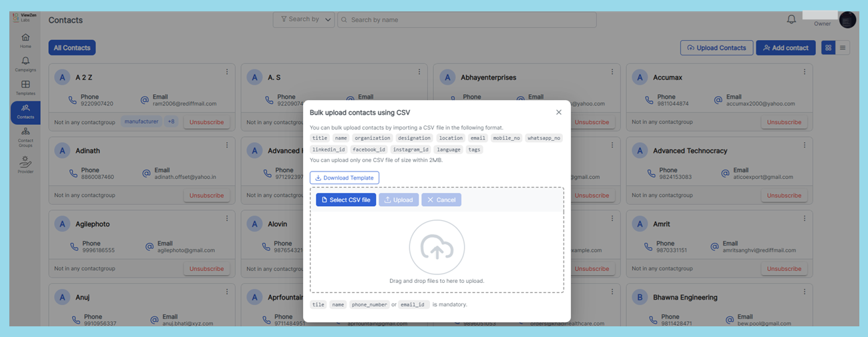Open Contact Groups in sidebar
Viewport: 868px width, 337px height.
pyautogui.click(x=25, y=137)
